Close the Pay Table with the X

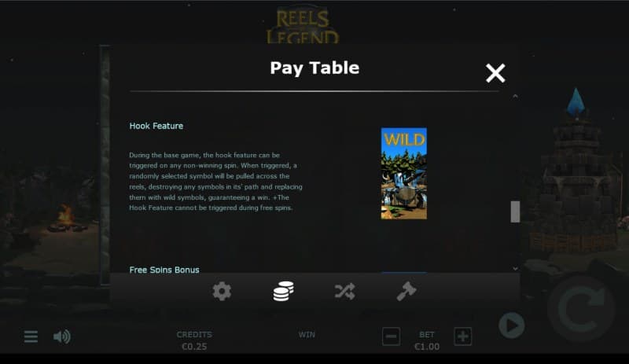point(495,73)
